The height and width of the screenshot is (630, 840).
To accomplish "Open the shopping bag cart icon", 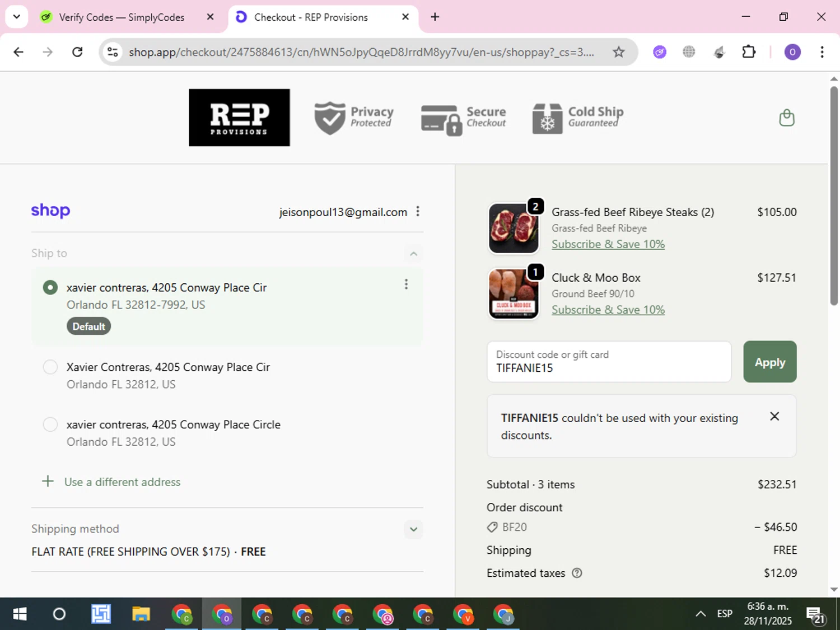I will 787,118.
